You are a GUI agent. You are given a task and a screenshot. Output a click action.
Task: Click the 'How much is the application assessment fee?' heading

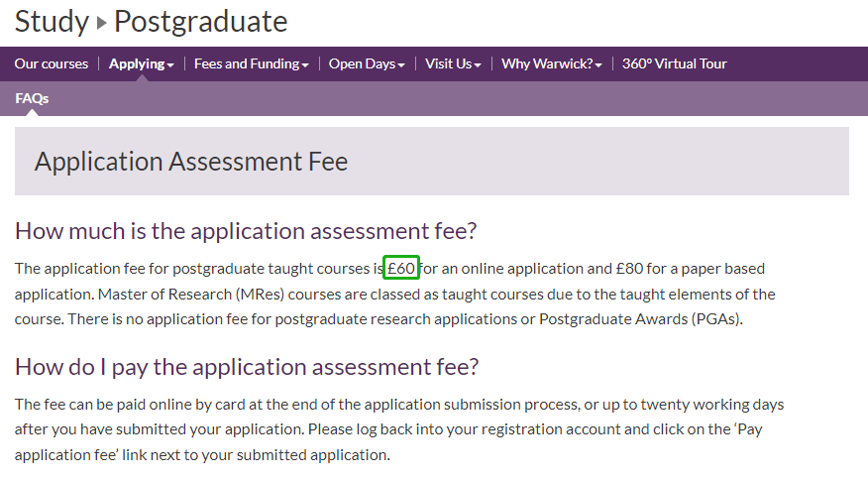coord(246,231)
